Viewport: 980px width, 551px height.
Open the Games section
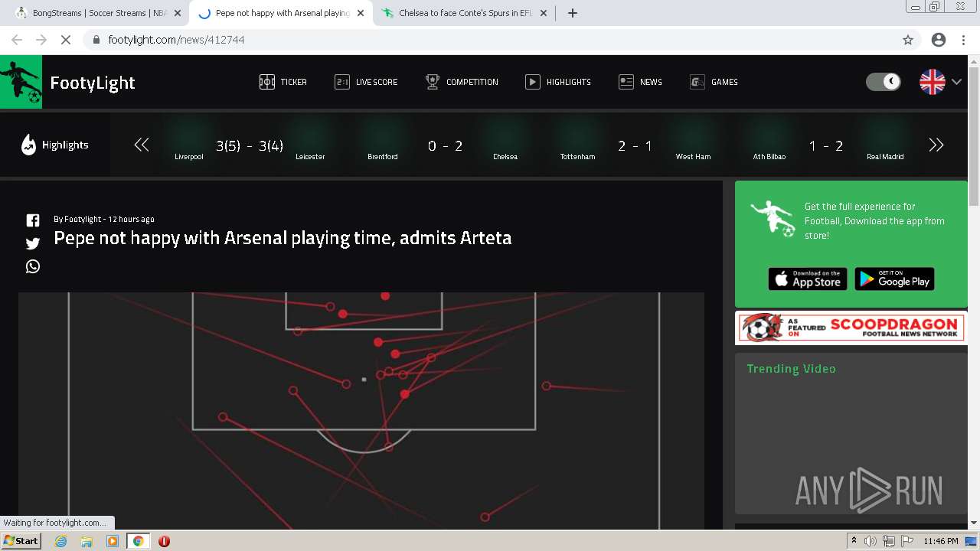(714, 82)
